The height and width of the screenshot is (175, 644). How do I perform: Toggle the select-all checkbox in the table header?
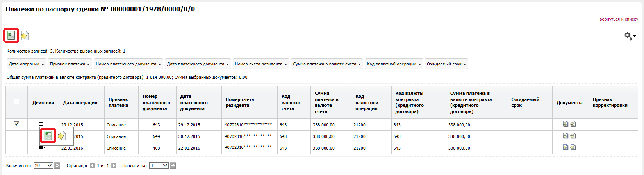16,102
